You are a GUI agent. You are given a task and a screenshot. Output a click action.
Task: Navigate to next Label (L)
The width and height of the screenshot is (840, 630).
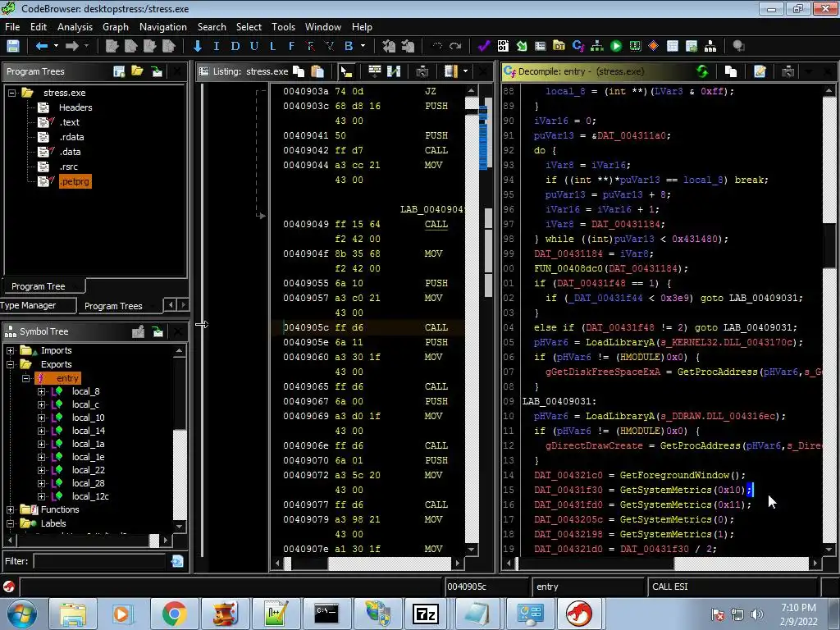(x=272, y=46)
